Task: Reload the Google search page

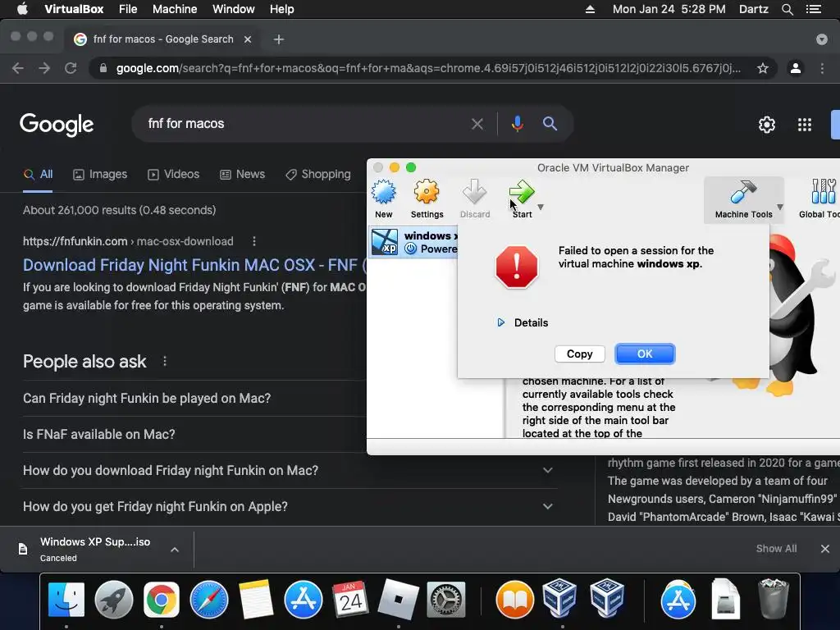Action: 71,68
